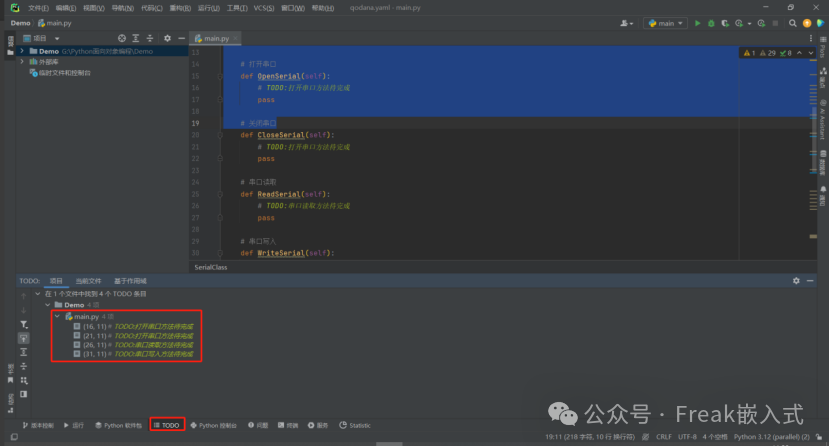
Task: Switch to the 当前文件 TODO tab
Action: tap(89, 281)
